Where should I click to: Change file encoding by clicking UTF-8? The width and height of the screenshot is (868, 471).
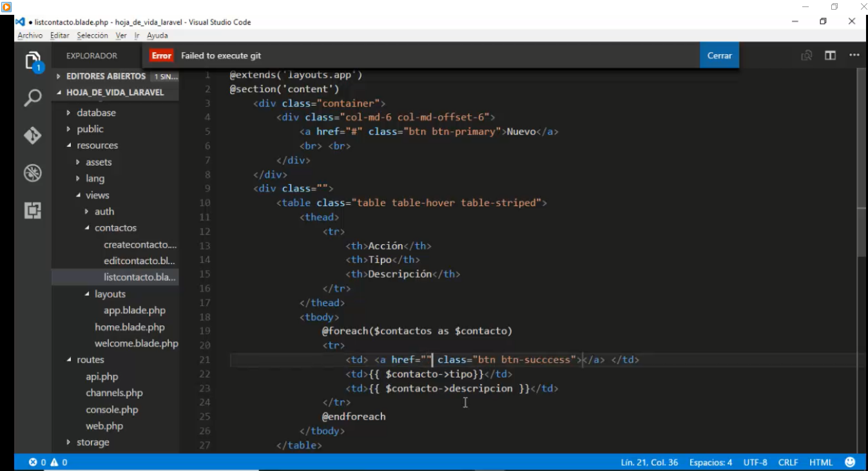pos(755,462)
